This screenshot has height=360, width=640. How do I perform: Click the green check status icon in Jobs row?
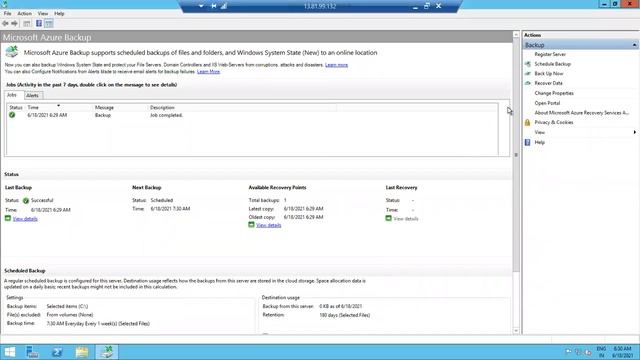(12, 115)
